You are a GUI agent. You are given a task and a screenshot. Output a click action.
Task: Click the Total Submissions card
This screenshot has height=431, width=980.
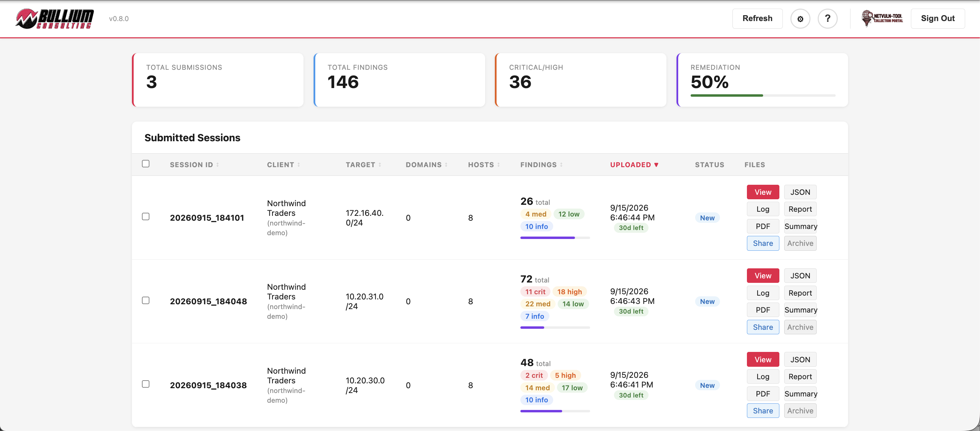tap(218, 80)
